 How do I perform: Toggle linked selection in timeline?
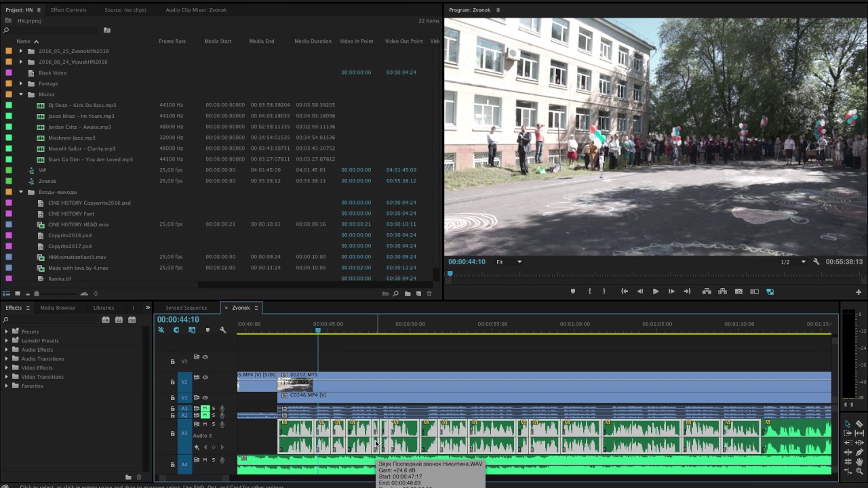(192, 330)
